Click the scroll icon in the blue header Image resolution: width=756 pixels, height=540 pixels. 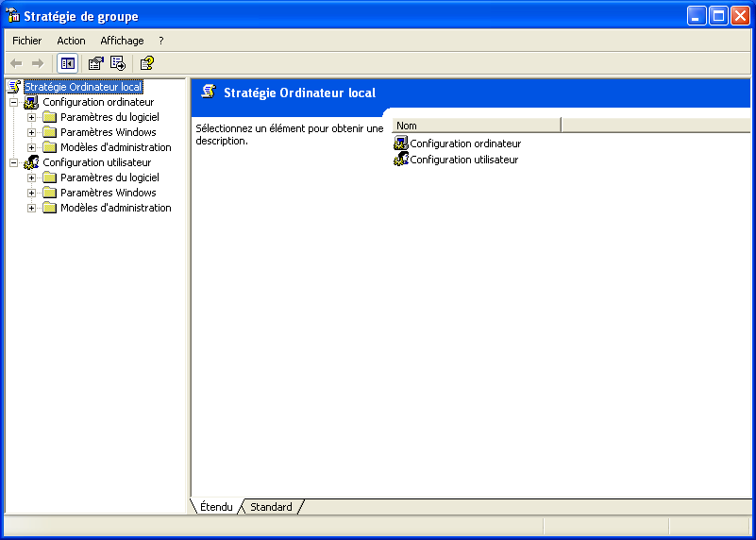click(209, 92)
